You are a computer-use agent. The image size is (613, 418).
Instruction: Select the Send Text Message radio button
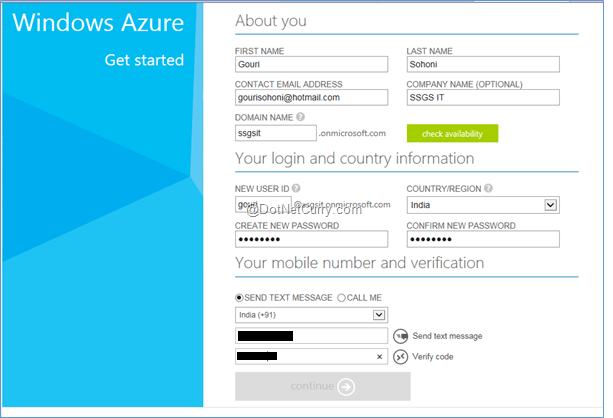pos(239,297)
